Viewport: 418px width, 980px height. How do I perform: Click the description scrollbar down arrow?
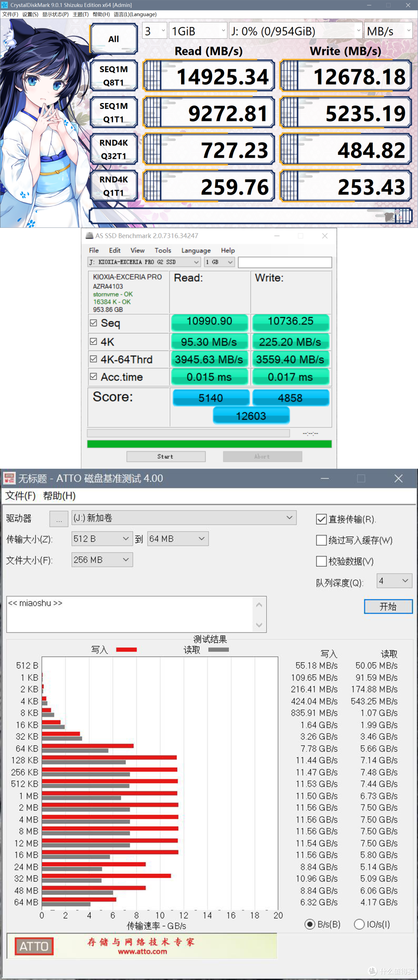(259, 625)
